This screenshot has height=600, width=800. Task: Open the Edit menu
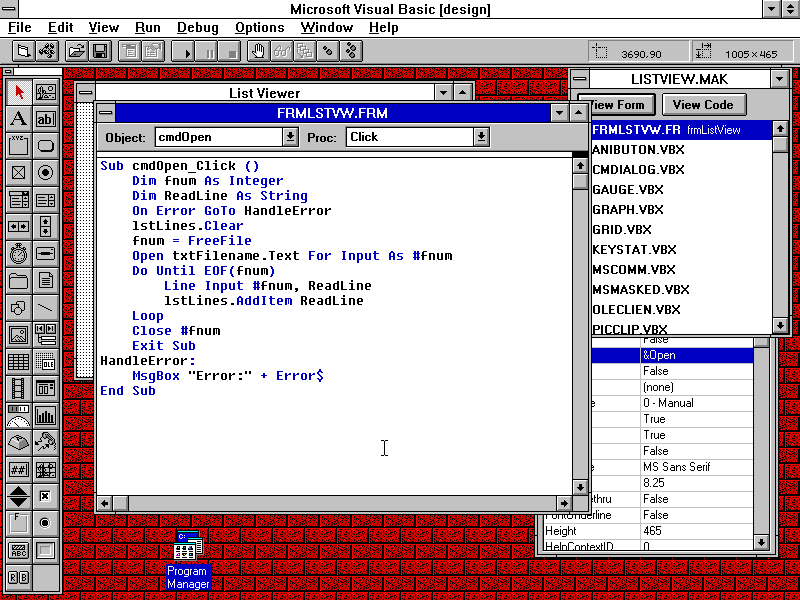60,28
